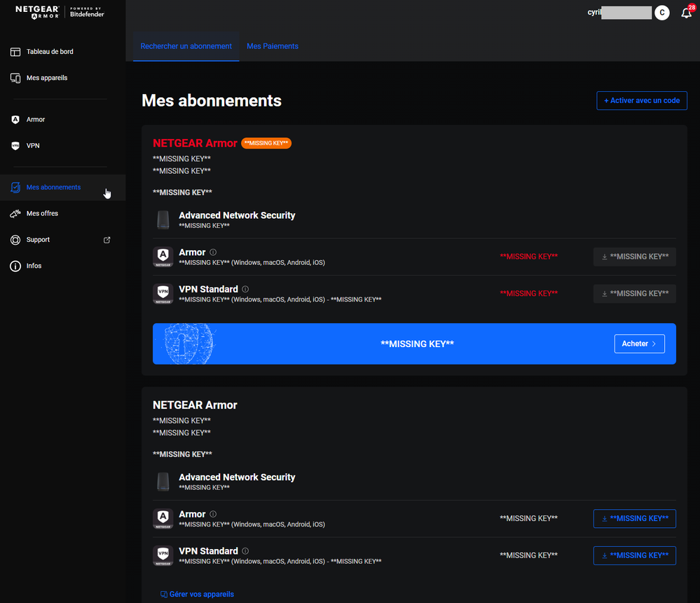Click the router image in the expired subscription
The image size is (700, 603).
[x=163, y=219]
